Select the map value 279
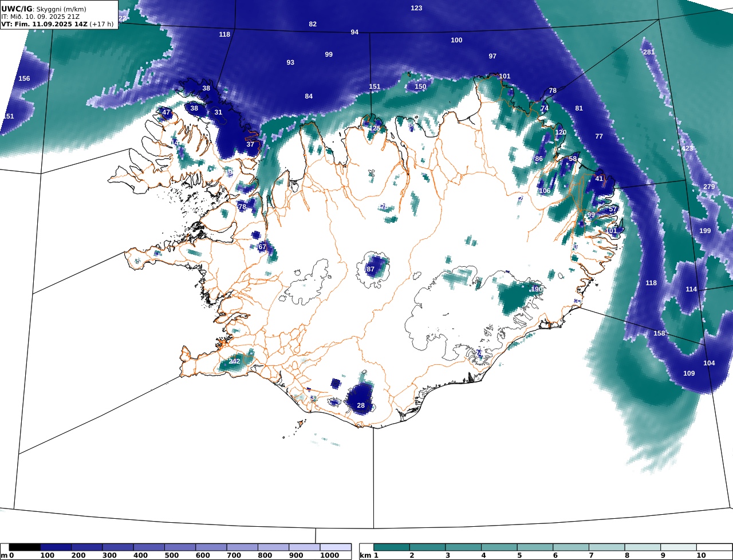 pos(709,187)
